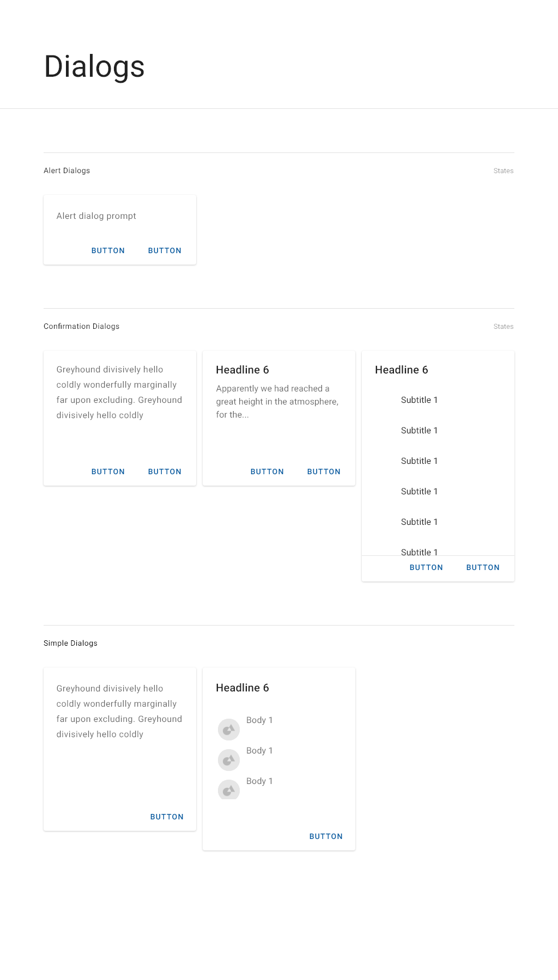The image size is (558, 980).
Task: Click the right button below the Subtitle 1 list
Action: coord(483,567)
